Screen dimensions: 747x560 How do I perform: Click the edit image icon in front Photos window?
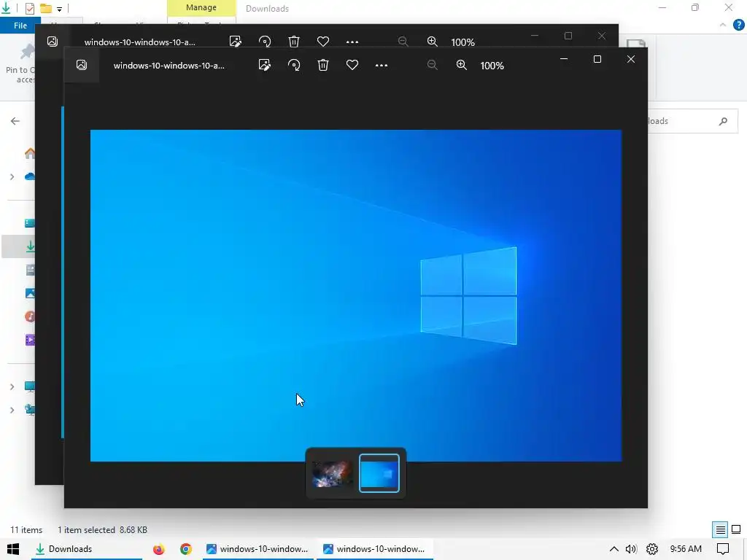[264, 65]
